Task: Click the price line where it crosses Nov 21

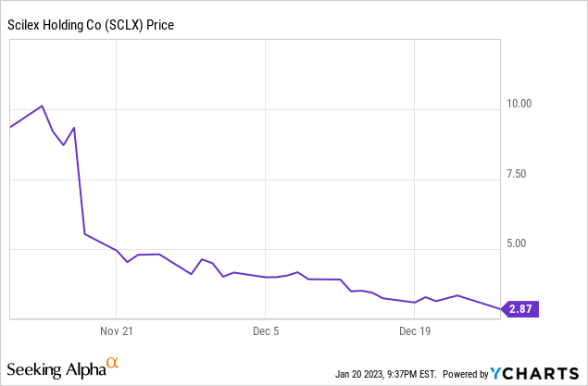Action: tap(117, 251)
